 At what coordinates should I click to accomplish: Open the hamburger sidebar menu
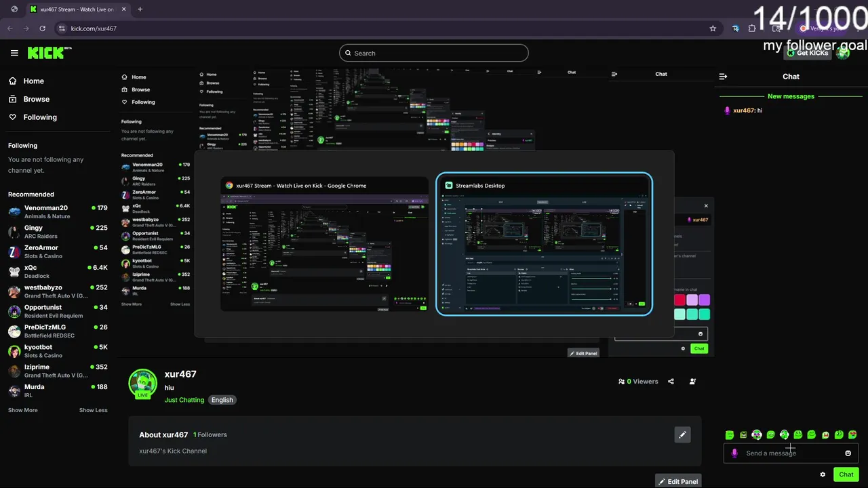pyautogui.click(x=14, y=53)
